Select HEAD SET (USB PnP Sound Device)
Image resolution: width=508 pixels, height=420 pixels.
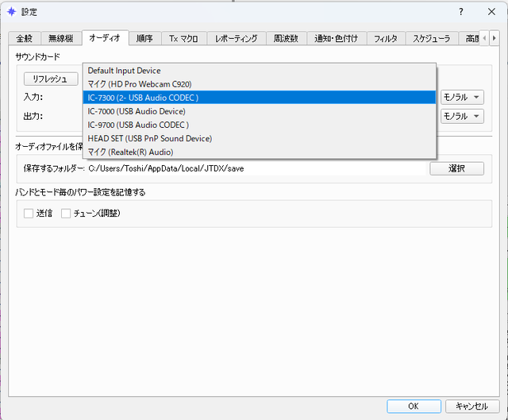[x=260, y=138]
